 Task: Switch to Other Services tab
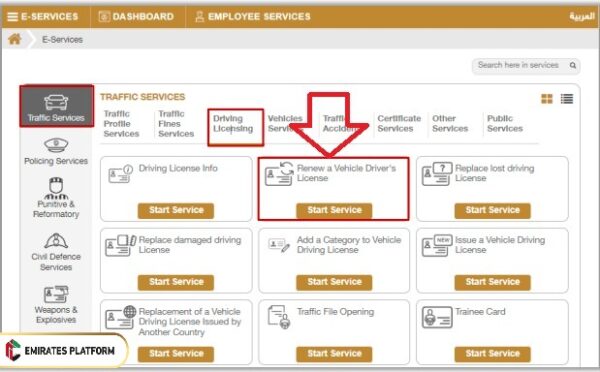coord(450,124)
